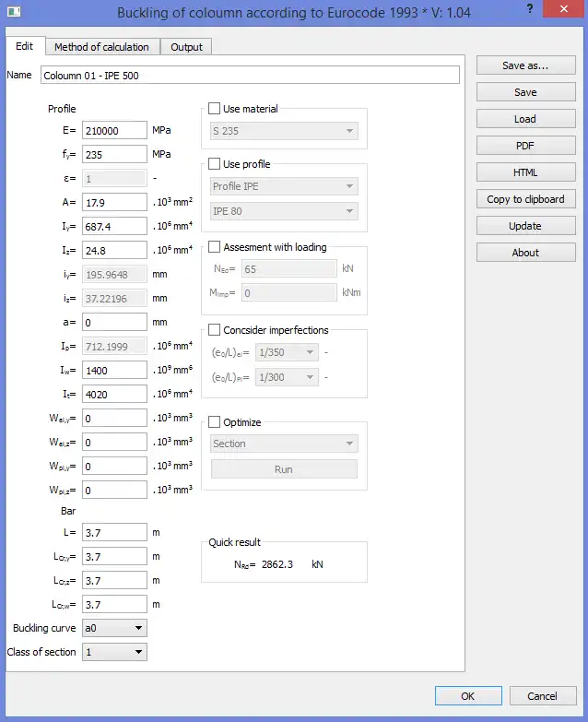The width and height of the screenshot is (588, 722).
Task: Click the Save button
Action: tap(526, 92)
